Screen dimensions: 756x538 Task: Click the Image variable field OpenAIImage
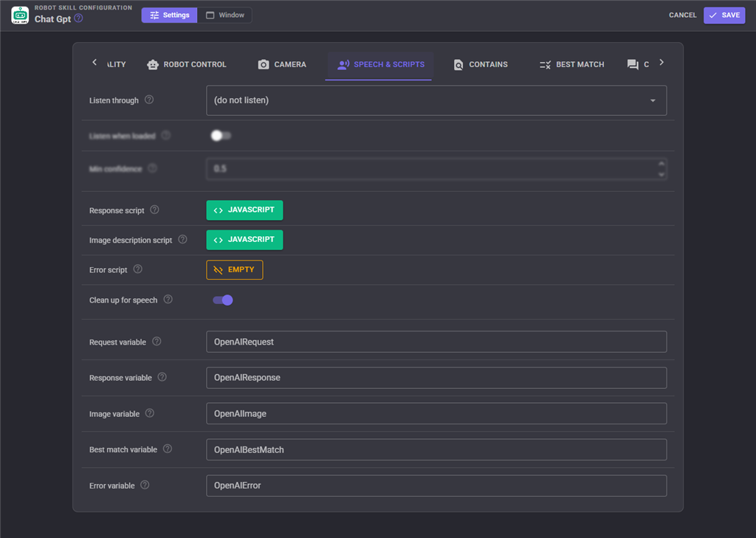click(x=436, y=413)
